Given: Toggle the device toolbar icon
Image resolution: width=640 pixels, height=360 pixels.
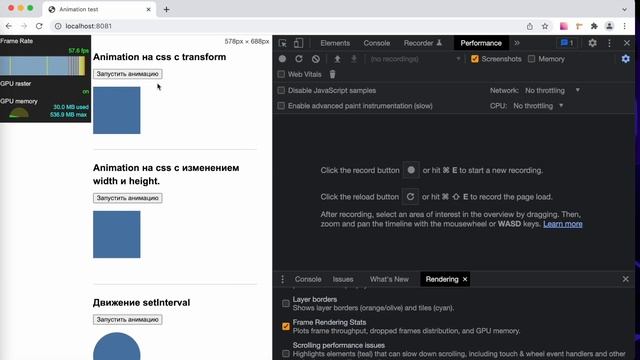Looking at the screenshot, I should tap(298, 43).
